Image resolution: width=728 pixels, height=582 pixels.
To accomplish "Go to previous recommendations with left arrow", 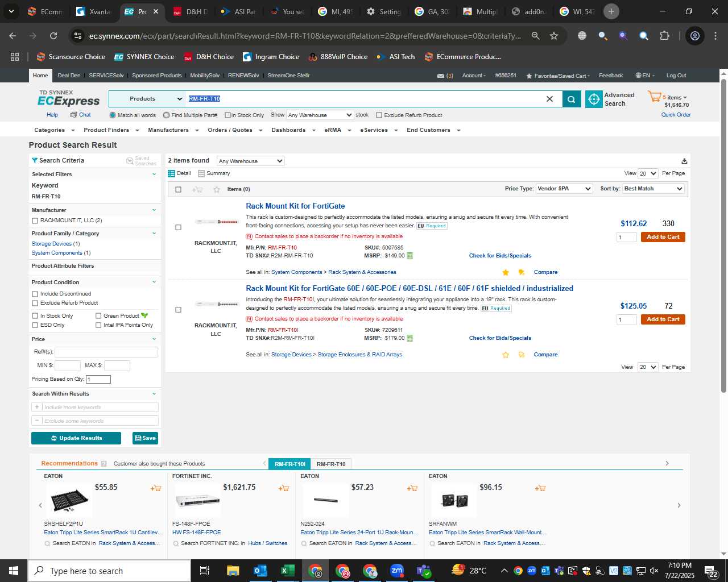I will click(40, 505).
